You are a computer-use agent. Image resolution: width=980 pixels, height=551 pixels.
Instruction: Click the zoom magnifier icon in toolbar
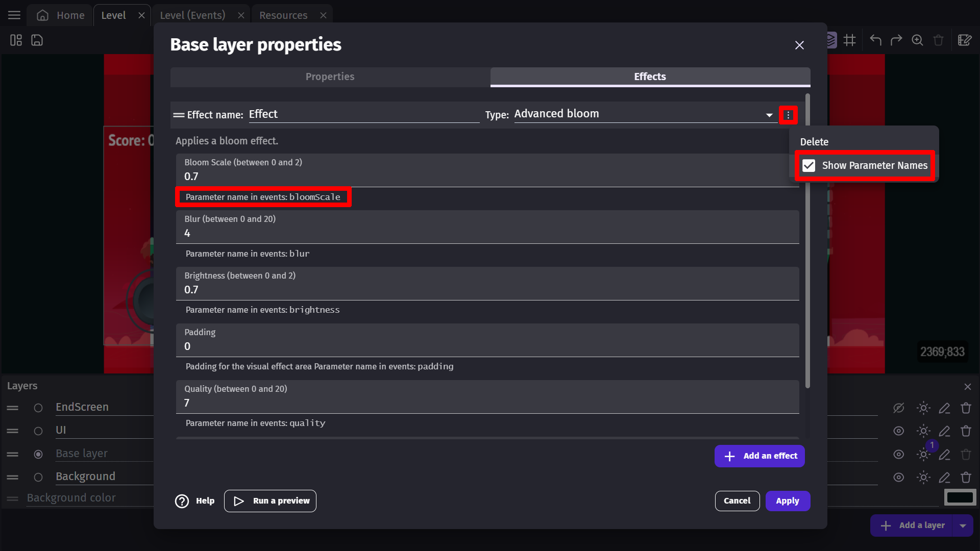(917, 40)
